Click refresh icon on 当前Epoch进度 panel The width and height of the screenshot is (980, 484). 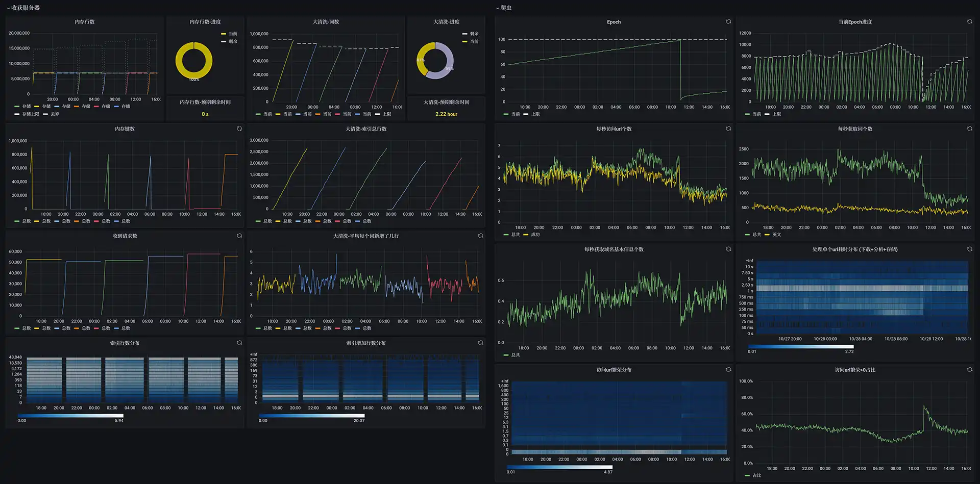click(x=969, y=21)
